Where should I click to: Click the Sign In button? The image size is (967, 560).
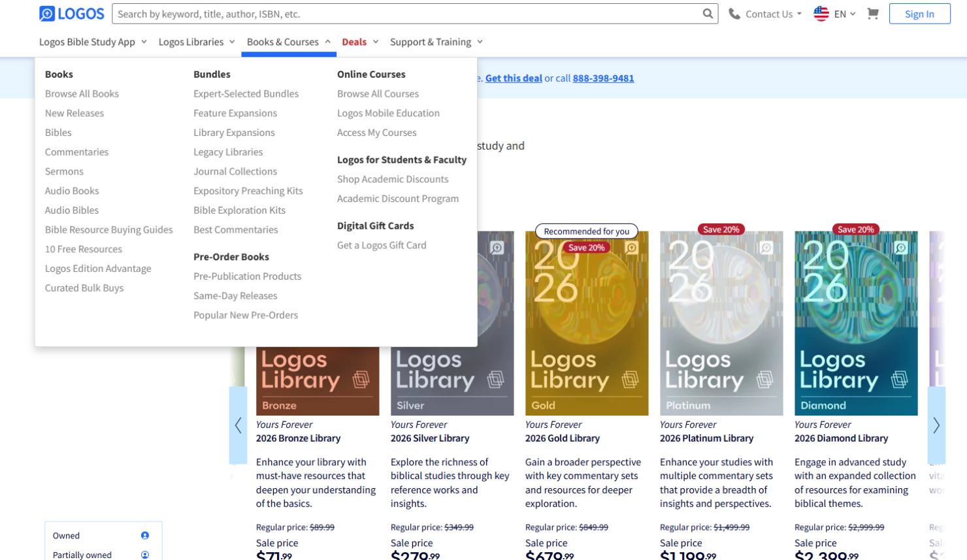tap(919, 13)
